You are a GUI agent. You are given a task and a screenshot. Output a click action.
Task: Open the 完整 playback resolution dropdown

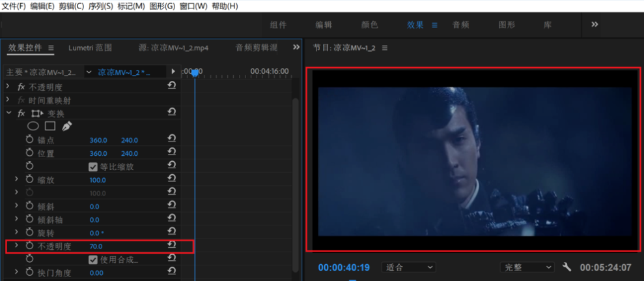[527, 267]
